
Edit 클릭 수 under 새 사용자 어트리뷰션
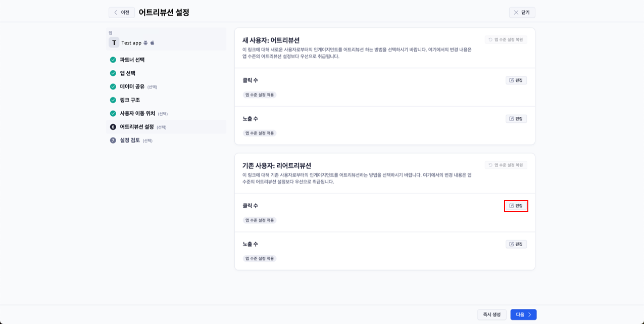[516, 80]
